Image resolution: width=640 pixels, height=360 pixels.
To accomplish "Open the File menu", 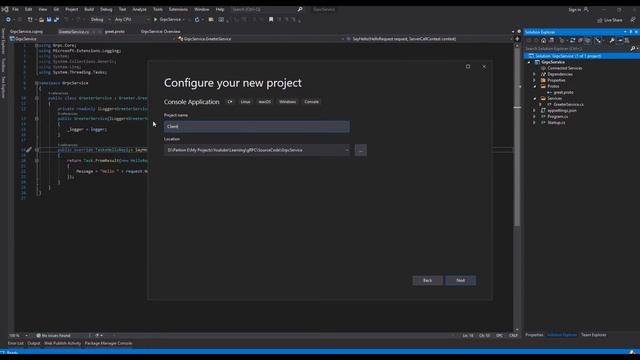I will tap(15, 9).
